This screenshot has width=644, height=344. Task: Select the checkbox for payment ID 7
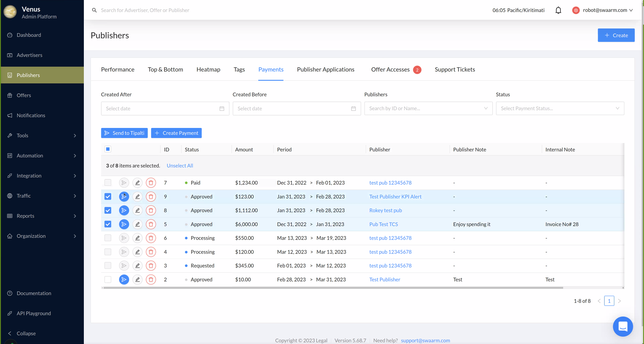[x=108, y=183]
